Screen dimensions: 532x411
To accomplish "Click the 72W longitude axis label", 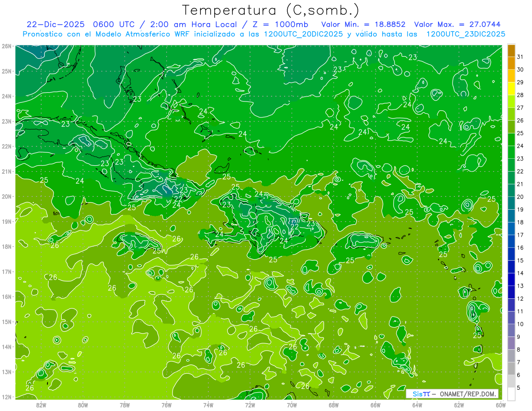I will point(250,404).
